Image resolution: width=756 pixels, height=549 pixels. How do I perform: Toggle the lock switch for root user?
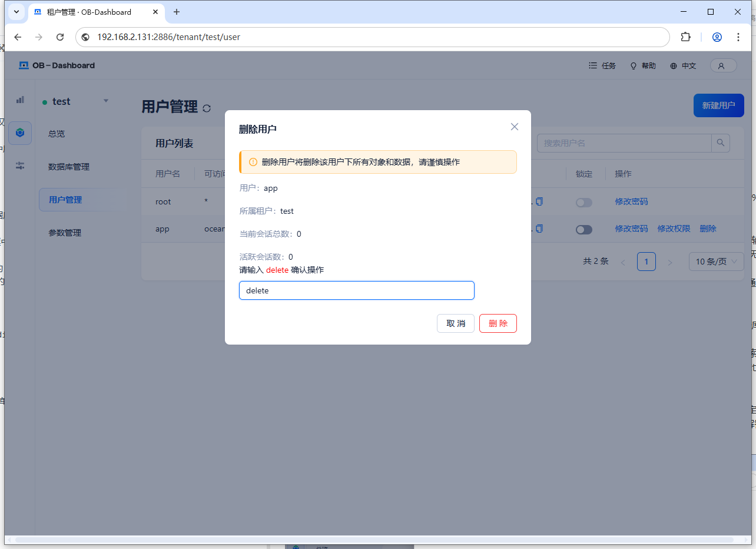[583, 202]
